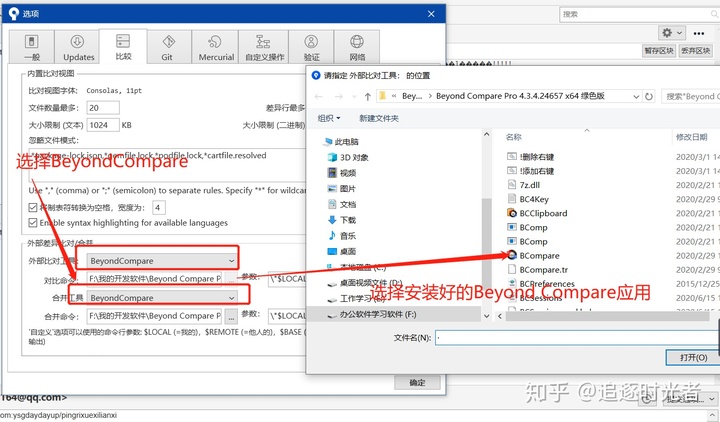
Task: Refresh the file dialog folder view
Action: (649, 96)
